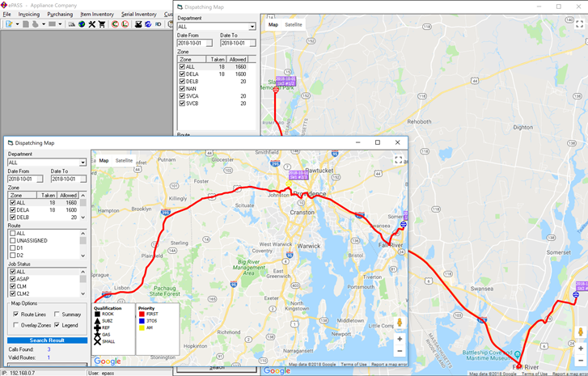Open Department dropdown in rear window
The height and width of the screenshot is (376, 588).
point(252,27)
